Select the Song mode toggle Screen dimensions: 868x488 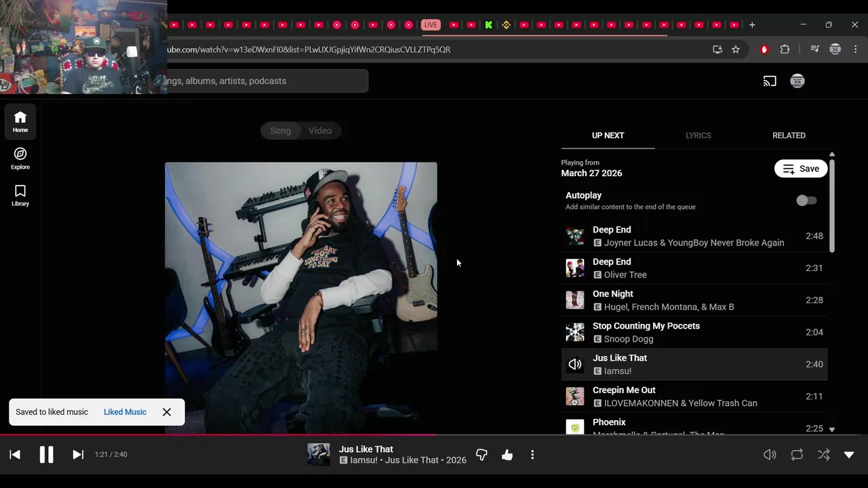(x=280, y=131)
